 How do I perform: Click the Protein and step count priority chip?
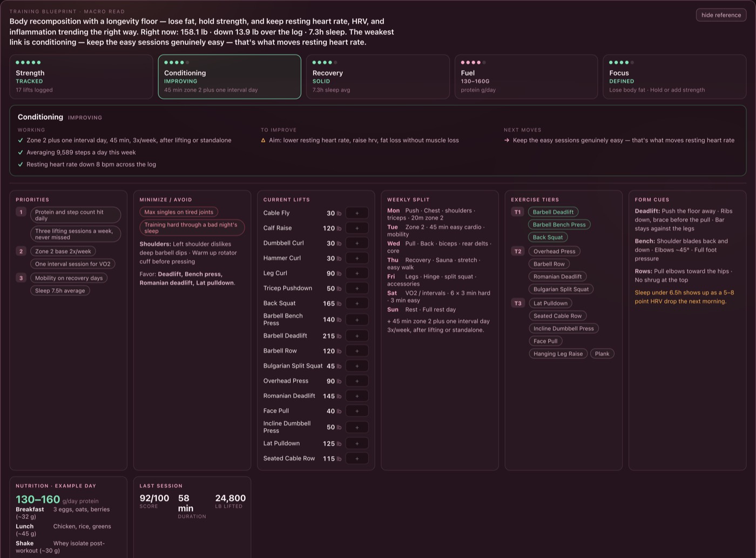click(76, 215)
